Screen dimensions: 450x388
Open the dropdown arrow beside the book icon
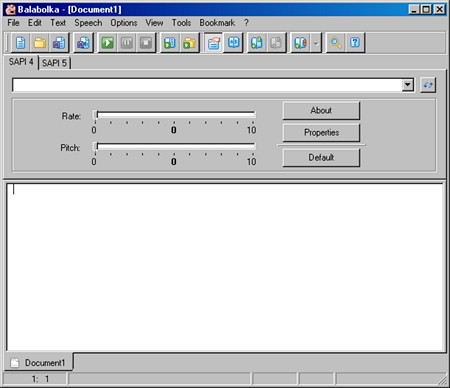[x=316, y=43]
